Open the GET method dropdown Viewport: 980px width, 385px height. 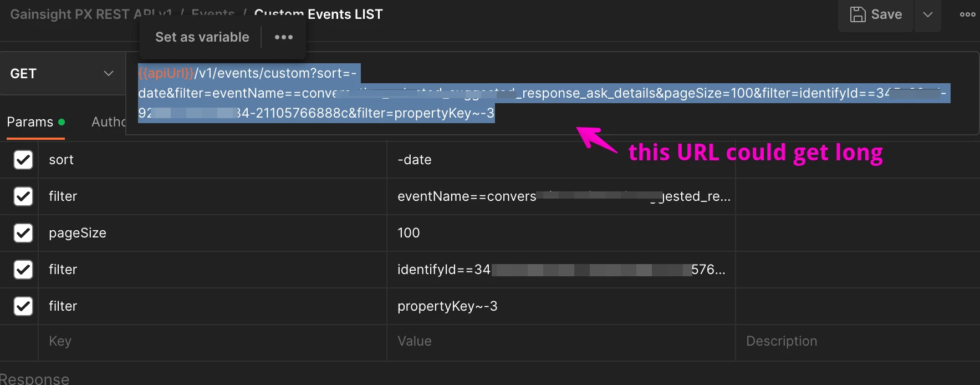point(62,73)
